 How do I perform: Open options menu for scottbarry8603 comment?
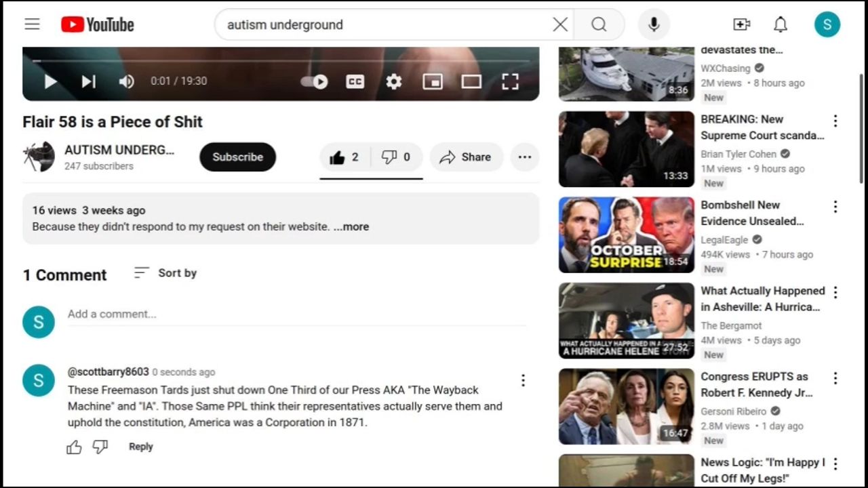click(x=523, y=380)
